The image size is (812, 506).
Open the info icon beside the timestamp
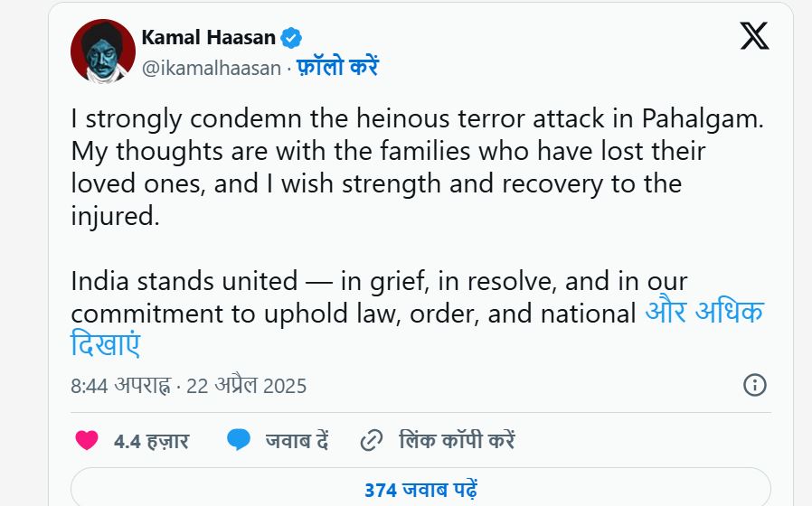[754, 385]
